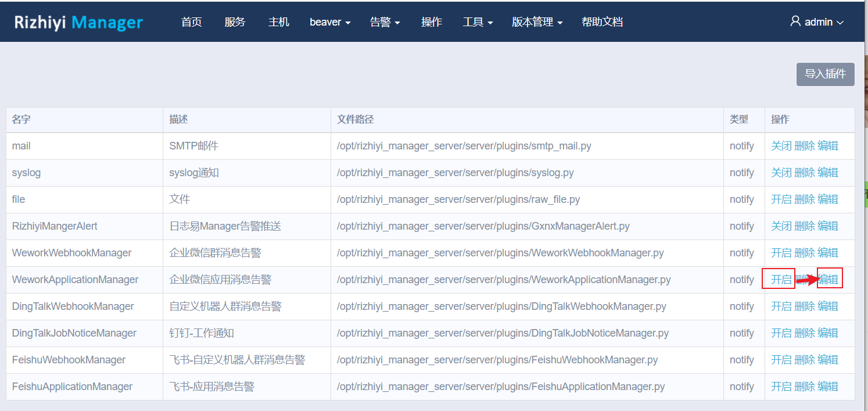The width and height of the screenshot is (868, 411).
Task: Delete the DingTalkWebhookManager plugin
Action: click(x=805, y=306)
